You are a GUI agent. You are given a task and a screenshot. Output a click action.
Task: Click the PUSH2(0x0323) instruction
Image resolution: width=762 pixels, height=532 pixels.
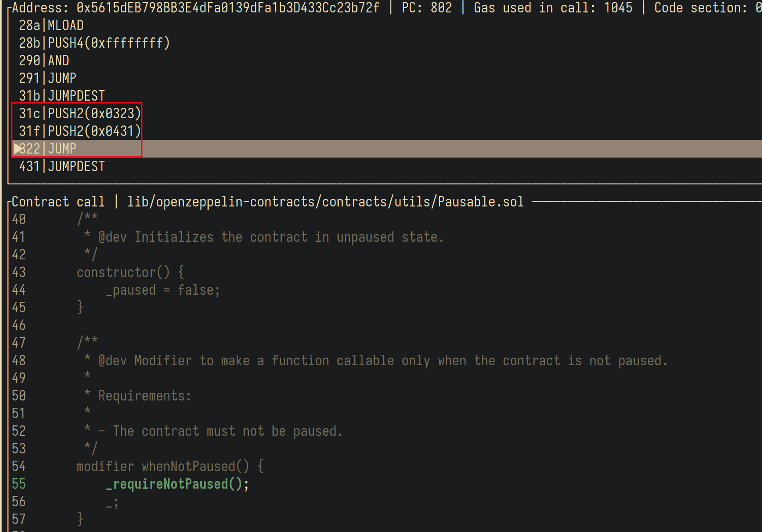pyautogui.click(x=94, y=113)
